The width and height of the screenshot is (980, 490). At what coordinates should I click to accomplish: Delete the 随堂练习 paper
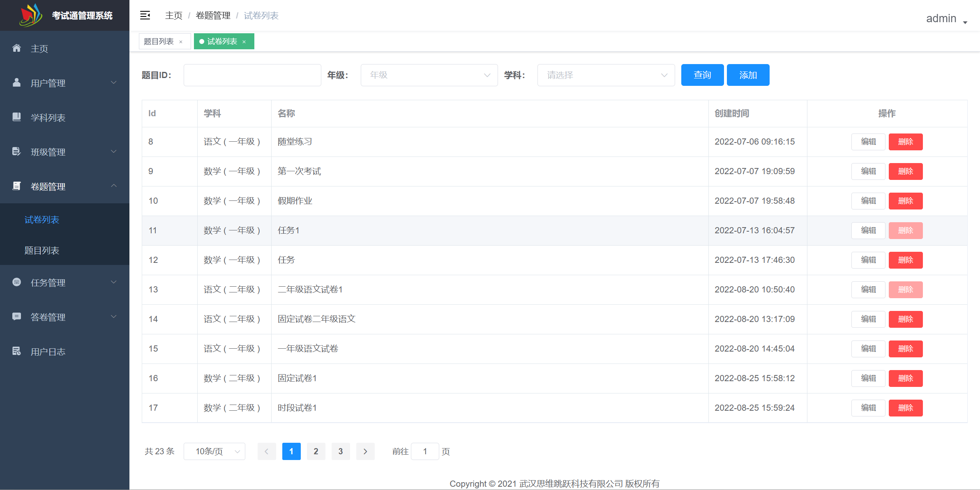[x=906, y=142]
